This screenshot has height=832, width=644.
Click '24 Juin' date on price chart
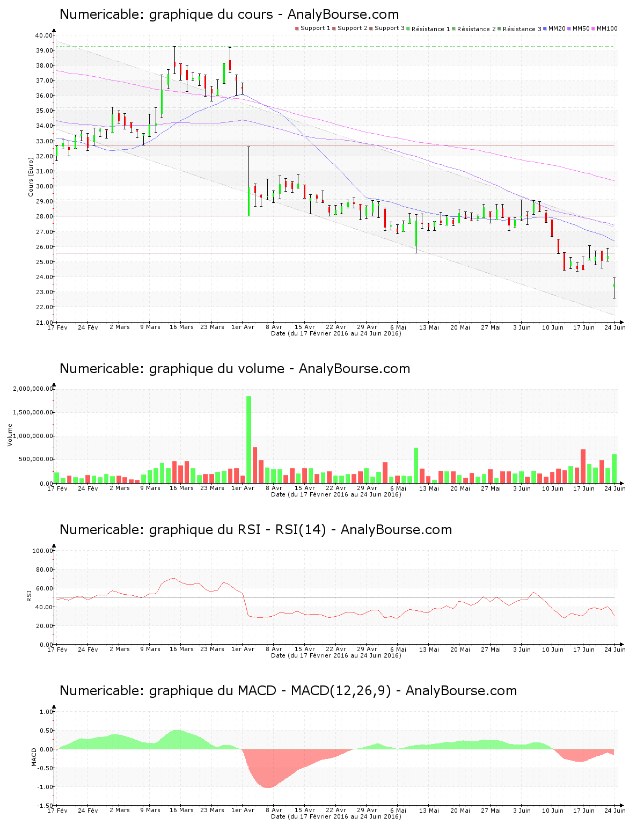point(615,327)
